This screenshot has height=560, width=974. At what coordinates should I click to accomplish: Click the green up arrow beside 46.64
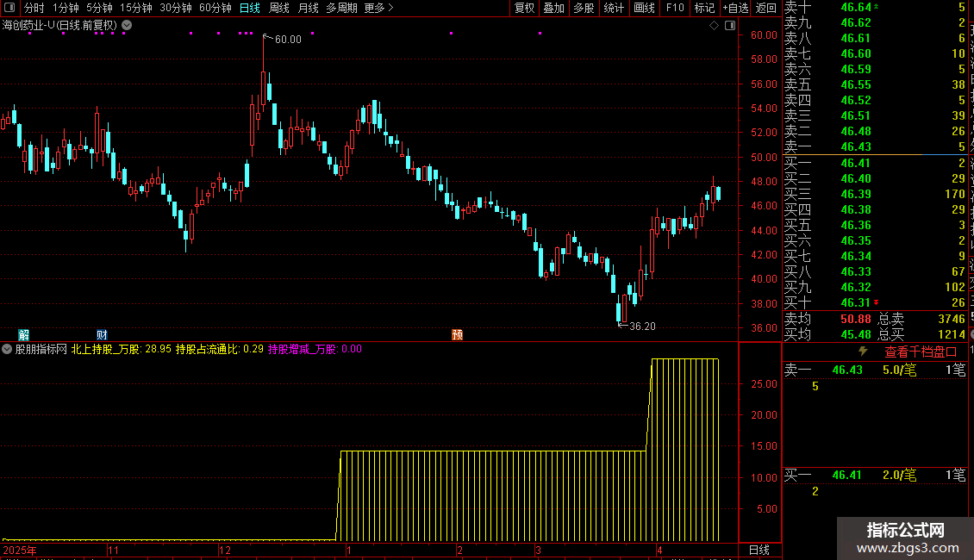point(877,7)
